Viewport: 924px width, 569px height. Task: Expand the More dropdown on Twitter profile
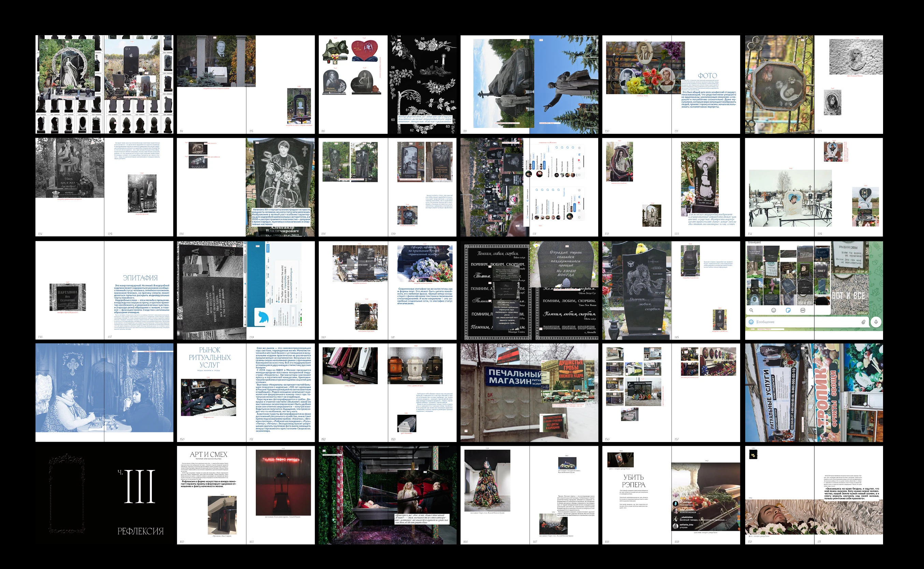(x=269, y=260)
